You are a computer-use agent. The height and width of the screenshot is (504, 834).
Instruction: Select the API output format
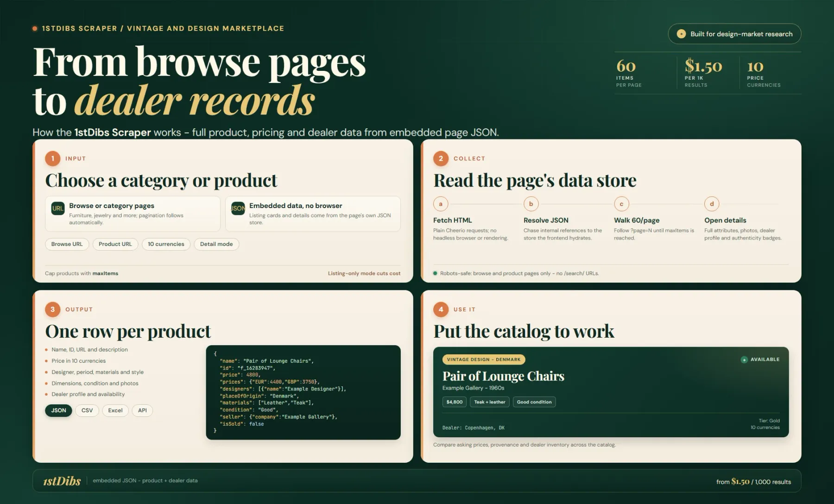pyautogui.click(x=142, y=410)
